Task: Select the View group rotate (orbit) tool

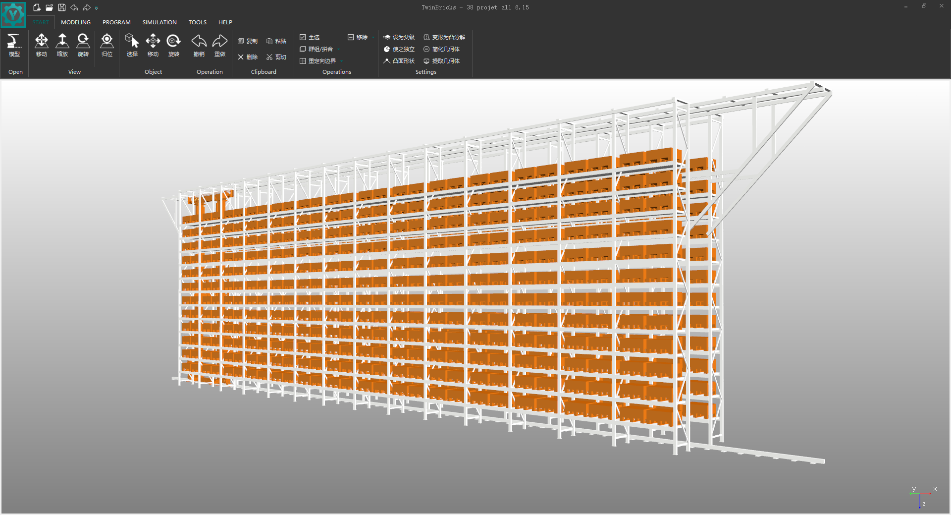Action: 83,45
